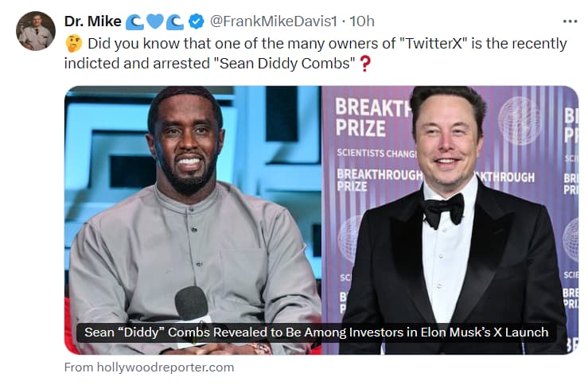The width and height of the screenshot is (588, 385).
Task: Click the red question mark emoji
Action: [365, 64]
